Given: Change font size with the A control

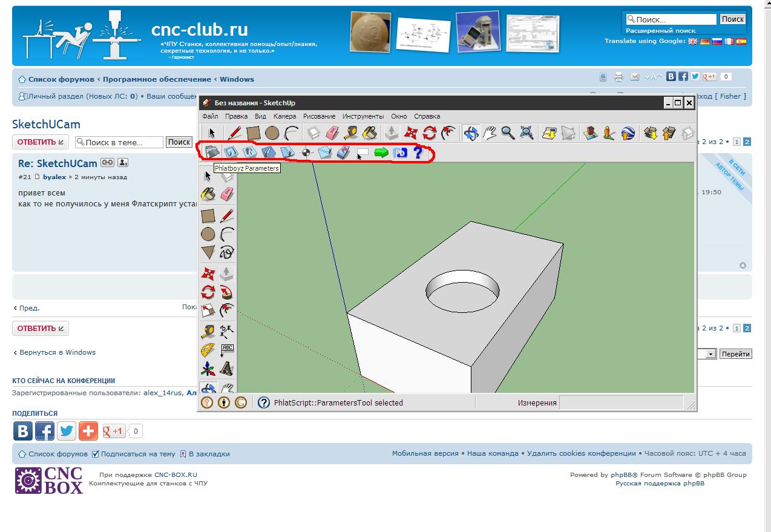Looking at the screenshot, I should point(652,77).
